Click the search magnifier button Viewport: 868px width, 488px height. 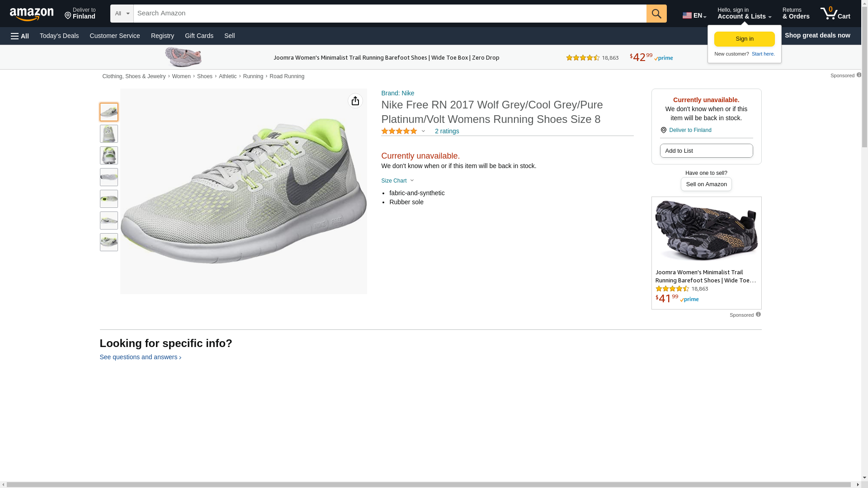(x=656, y=14)
